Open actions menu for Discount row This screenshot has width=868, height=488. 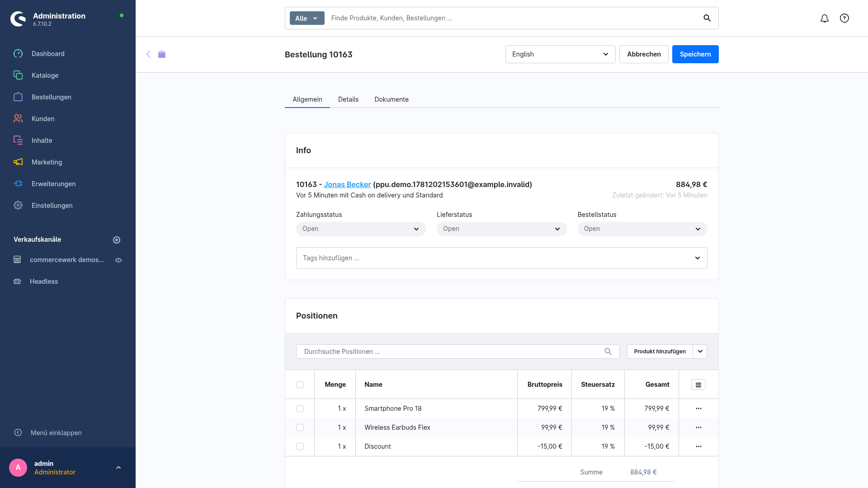[x=698, y=446]
